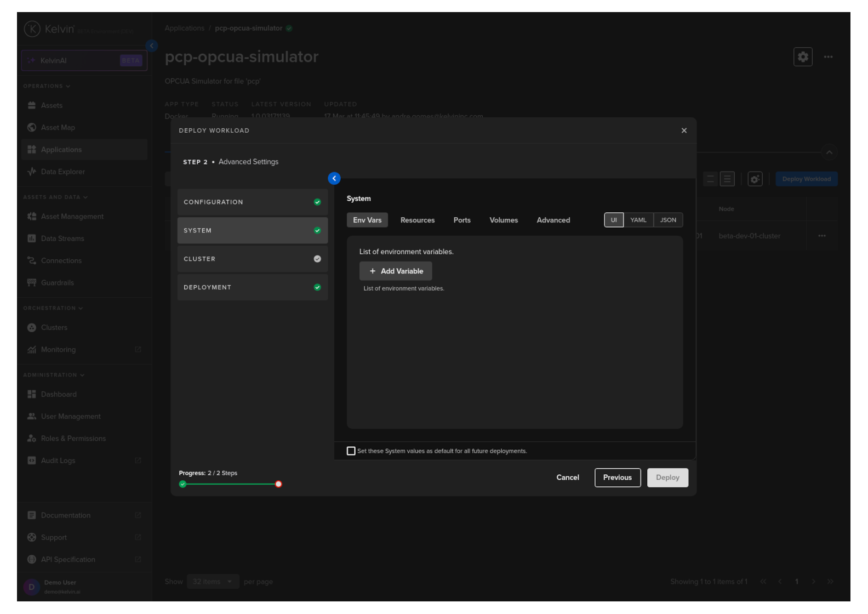Click the Data Explorer pulse icon
Viewport: 868px width, 614px height.
[x=32, y=172]
